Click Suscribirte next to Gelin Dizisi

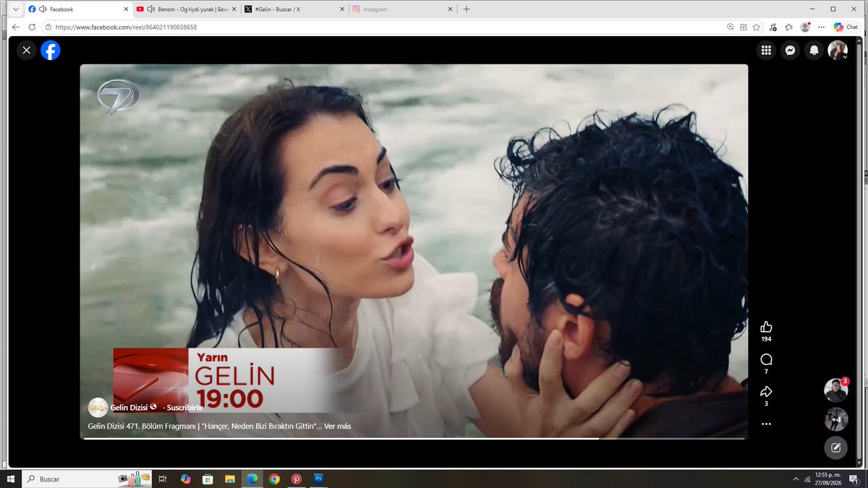tap(184, 408)
